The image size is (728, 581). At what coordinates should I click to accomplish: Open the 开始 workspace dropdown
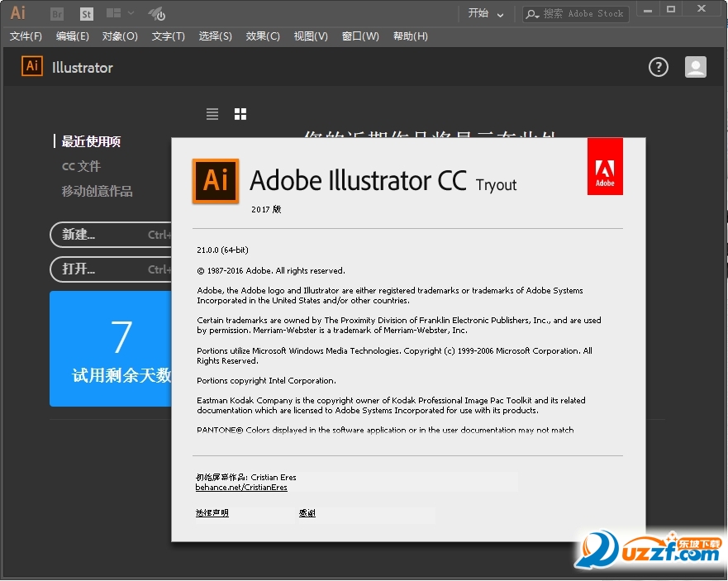486,13
